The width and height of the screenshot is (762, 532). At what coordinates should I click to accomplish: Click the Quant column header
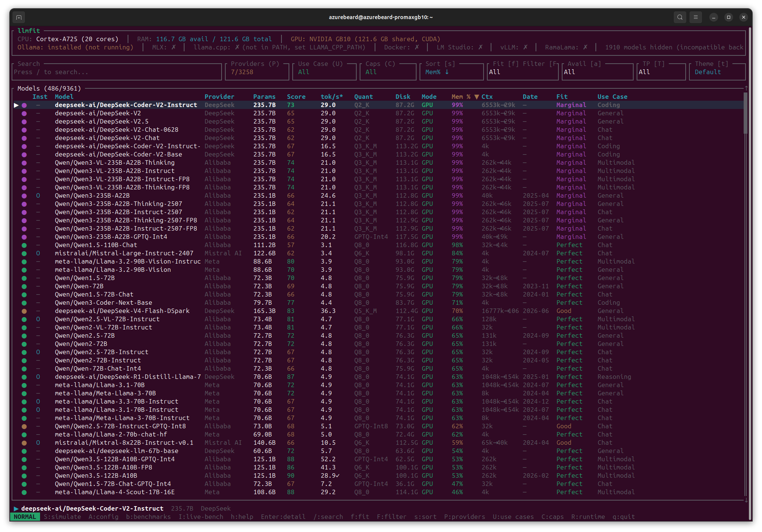[x=363, y=97]
